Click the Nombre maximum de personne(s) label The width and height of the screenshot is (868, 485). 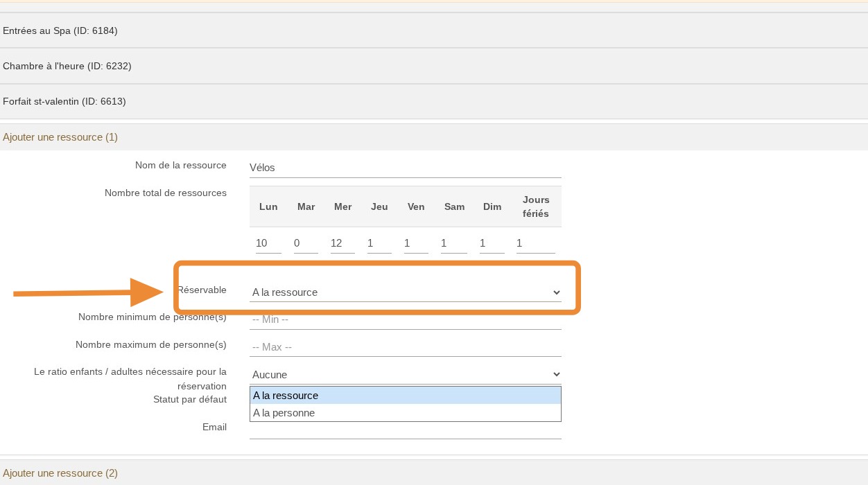(x=151, y=344)
